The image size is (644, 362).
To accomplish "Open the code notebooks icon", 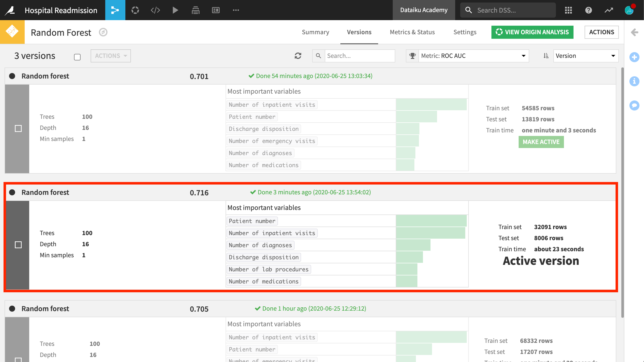I will [155, 10].
